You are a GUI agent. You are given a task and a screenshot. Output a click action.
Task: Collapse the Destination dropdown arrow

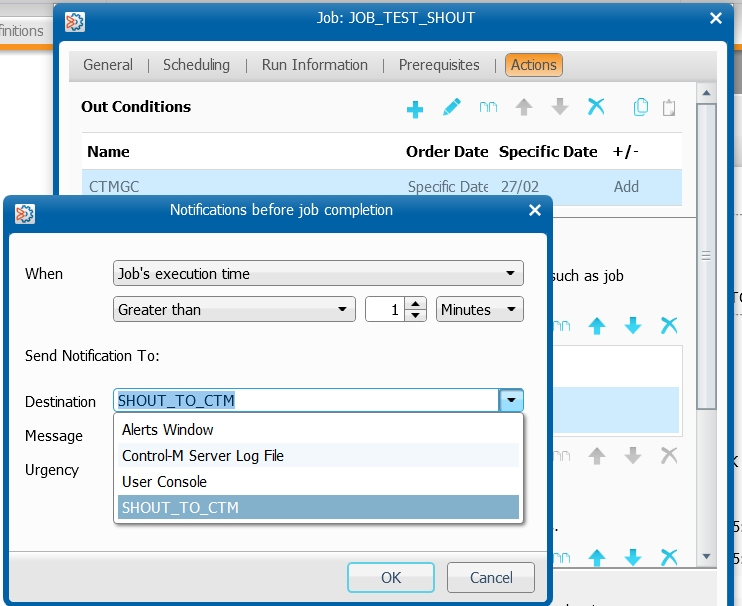[511, 400]
